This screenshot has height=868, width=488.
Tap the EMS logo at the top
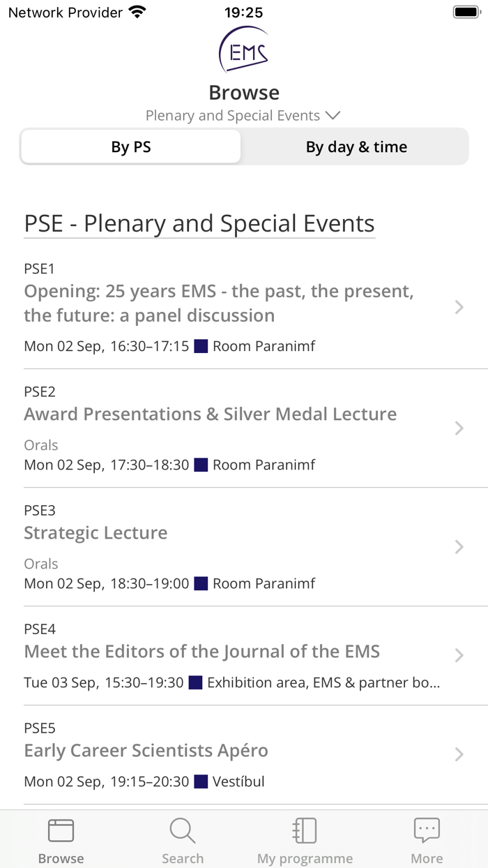click(x=244, y=50)
